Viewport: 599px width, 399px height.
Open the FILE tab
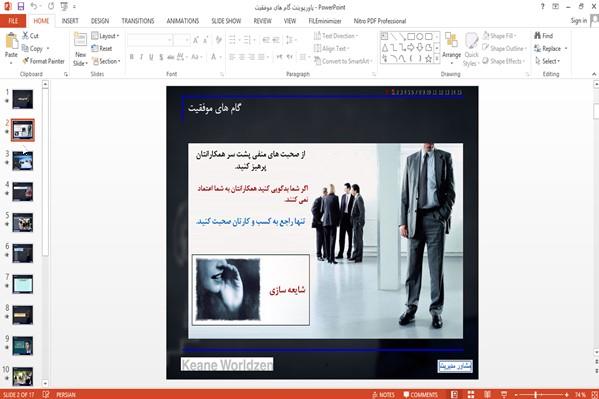13,21
